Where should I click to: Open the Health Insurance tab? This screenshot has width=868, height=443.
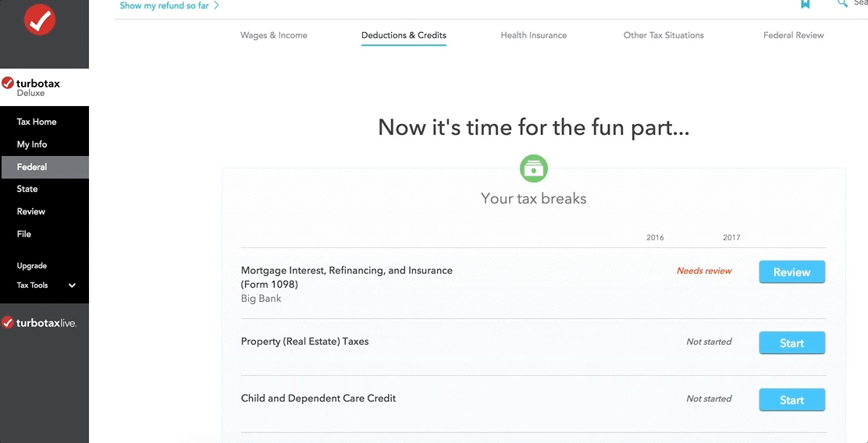click(533, 35)
